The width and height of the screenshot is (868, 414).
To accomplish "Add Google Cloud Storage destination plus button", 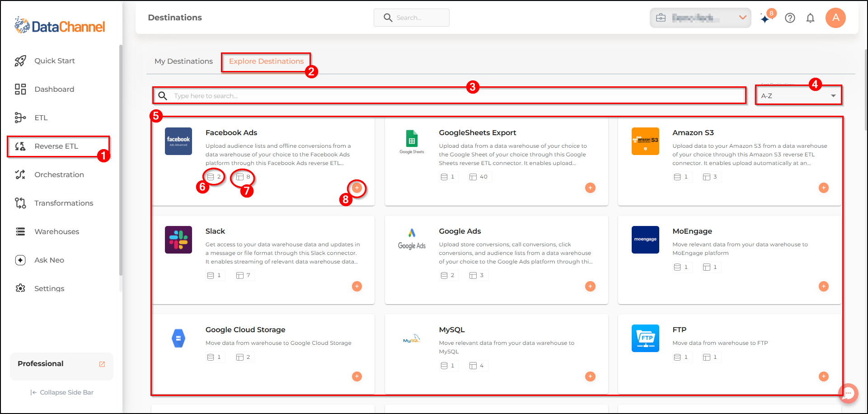I will coord(357,376).
